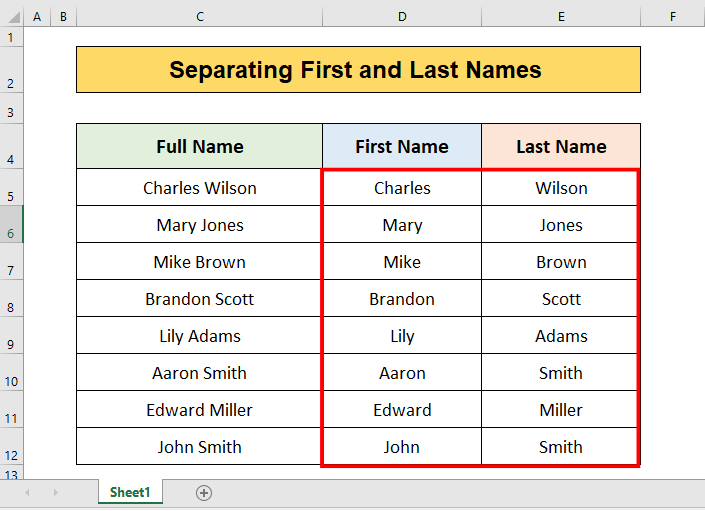Select the title cell Separating First and Last Names
Viewport: 705px width, 511px height.
[357, 70]
